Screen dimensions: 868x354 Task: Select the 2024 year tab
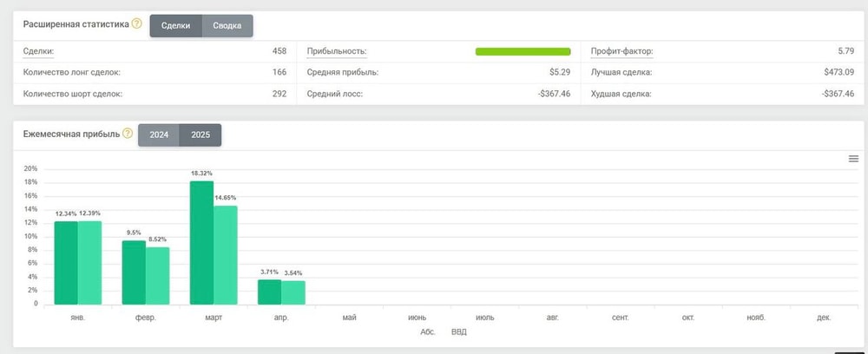159,135
